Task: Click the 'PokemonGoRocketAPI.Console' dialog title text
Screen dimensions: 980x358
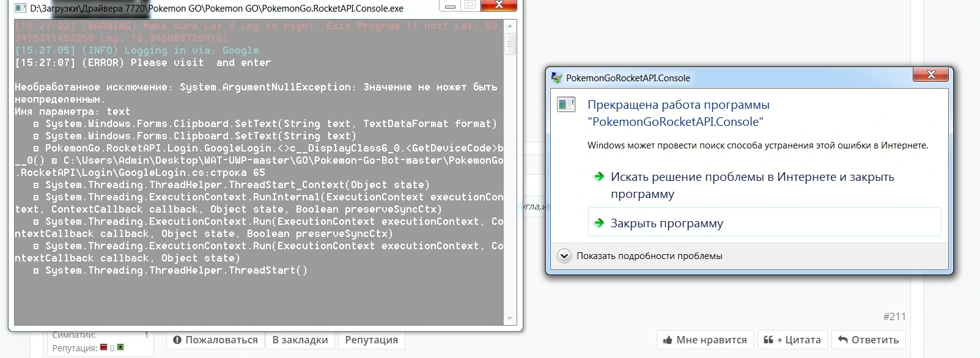Action: pos(628,78)
